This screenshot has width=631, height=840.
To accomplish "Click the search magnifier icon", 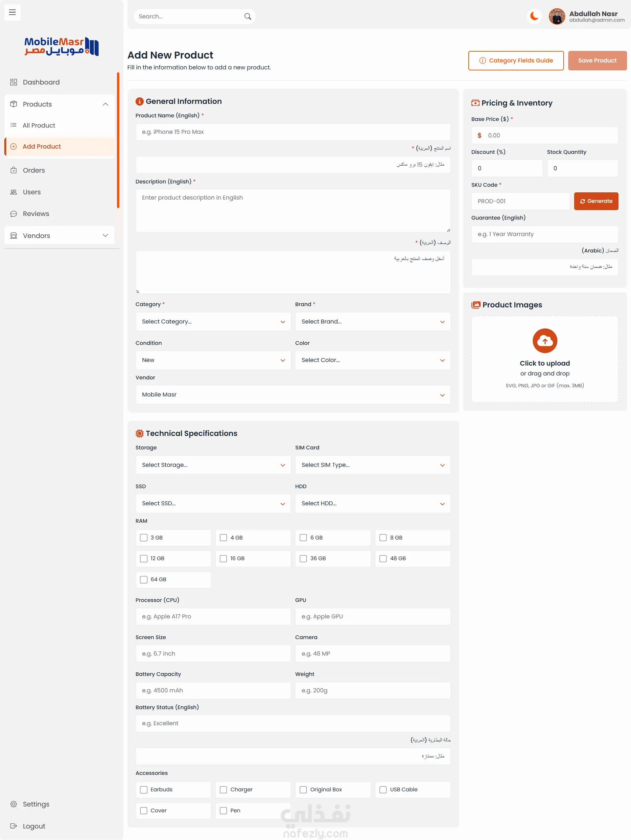I will tap(247, 16).
